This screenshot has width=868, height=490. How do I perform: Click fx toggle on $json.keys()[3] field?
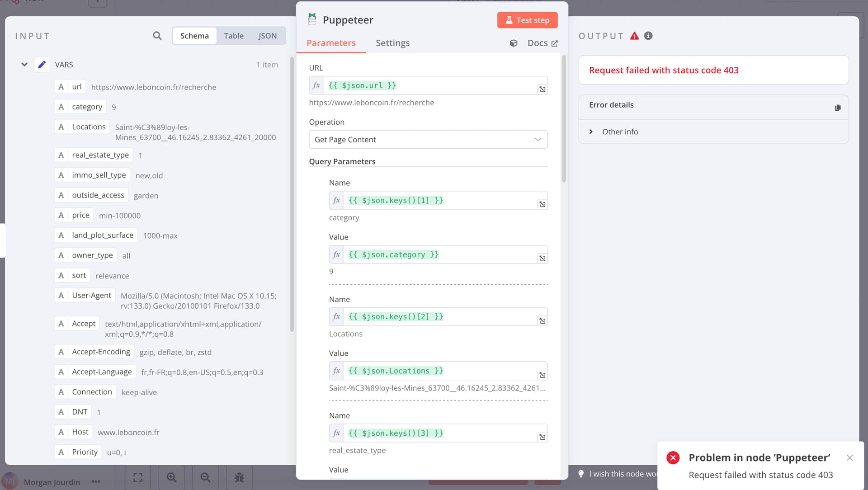click(336, 433)
